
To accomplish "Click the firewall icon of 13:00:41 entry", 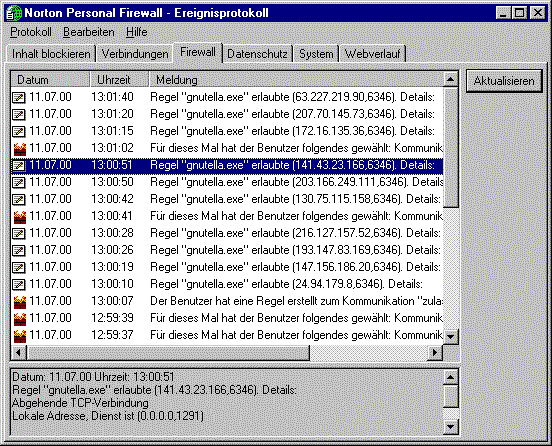I will tap(20, 216).
